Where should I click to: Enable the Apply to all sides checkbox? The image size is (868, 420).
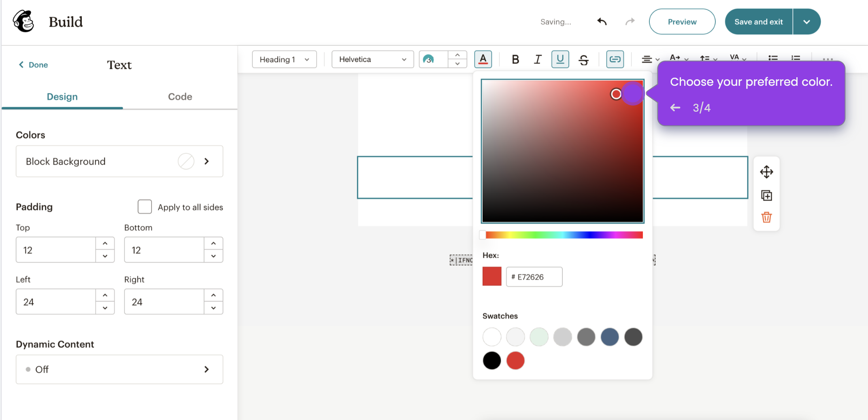tap(145, 207)
